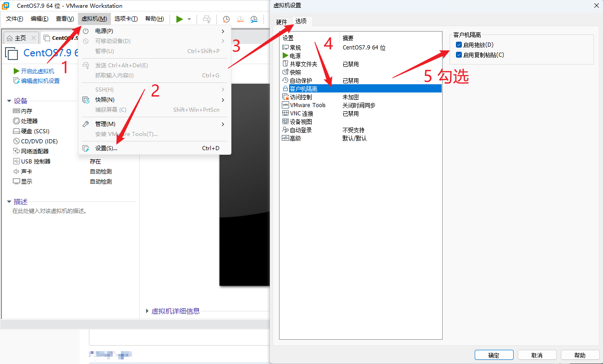Click the take snapshot clock-plus toolbar icon

226,19
